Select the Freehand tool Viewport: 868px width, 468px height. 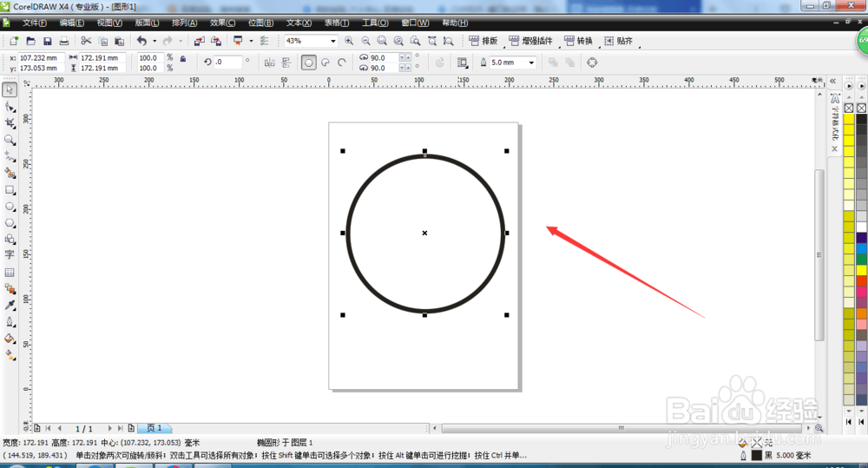(x=10, y=157)
